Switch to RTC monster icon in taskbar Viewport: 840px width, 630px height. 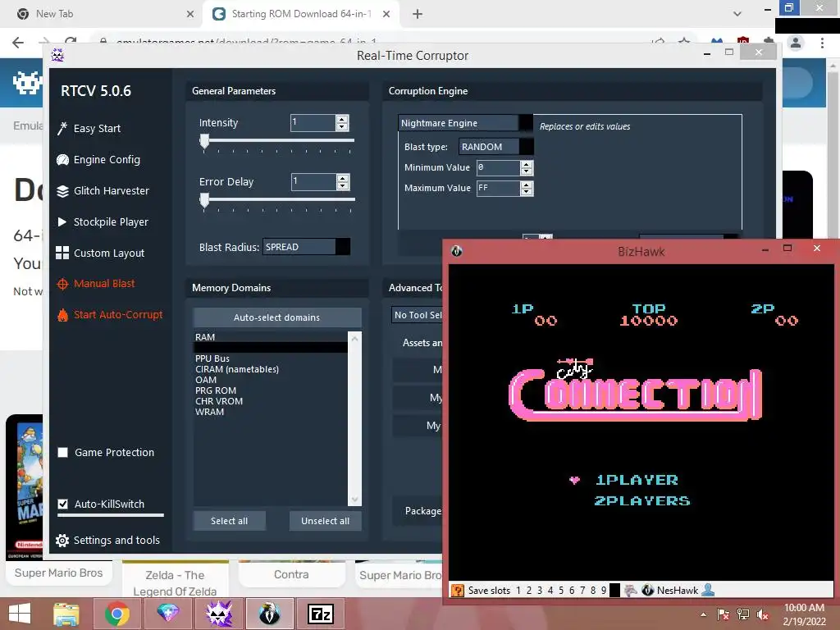[x=219, y=614]
